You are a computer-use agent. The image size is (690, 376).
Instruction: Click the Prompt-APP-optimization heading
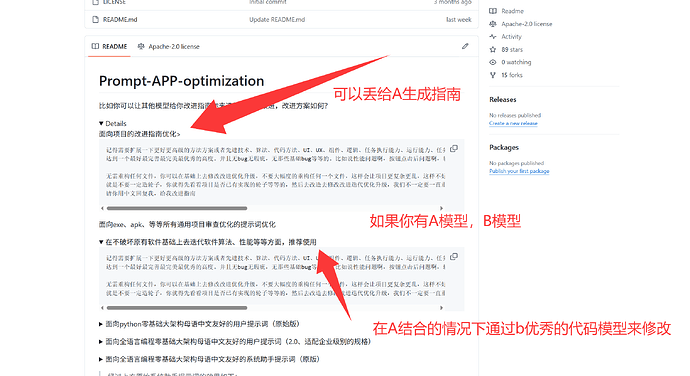point(181,81)
